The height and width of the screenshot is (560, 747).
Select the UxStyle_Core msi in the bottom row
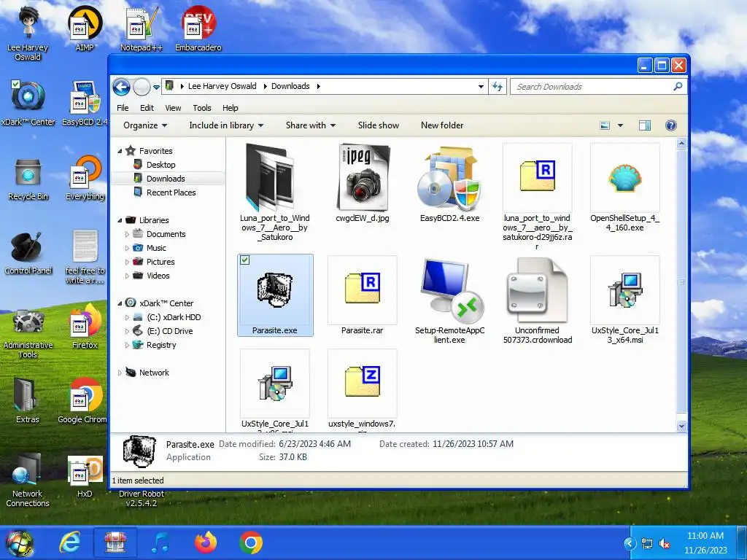click(275, 384)
